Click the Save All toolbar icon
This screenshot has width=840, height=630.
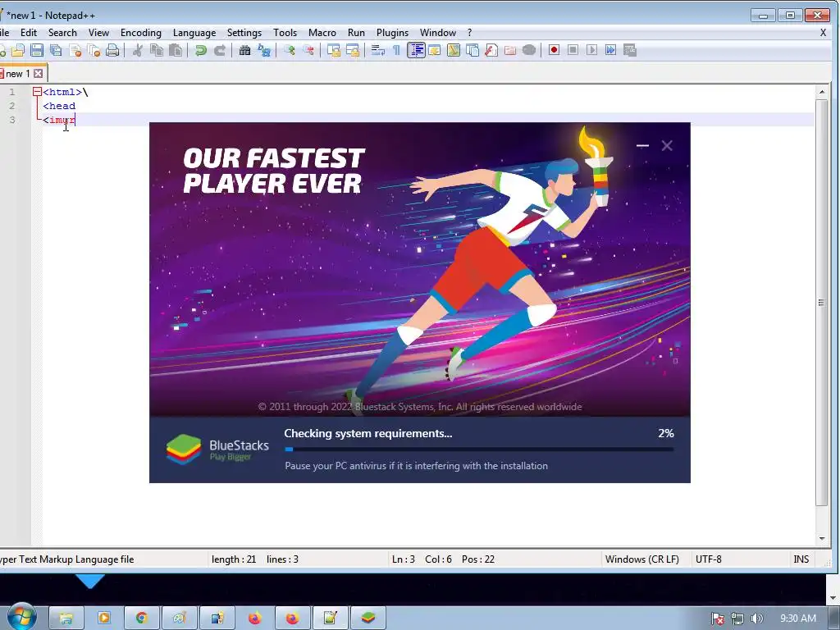56,50
